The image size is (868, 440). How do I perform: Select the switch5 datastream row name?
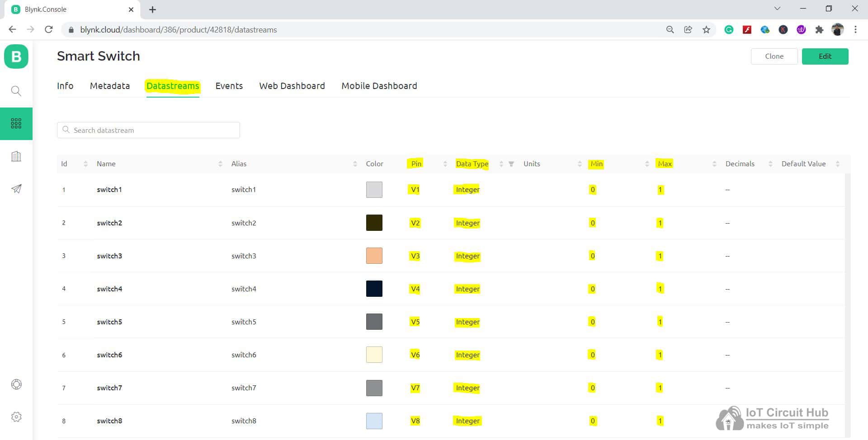point(109,322)
